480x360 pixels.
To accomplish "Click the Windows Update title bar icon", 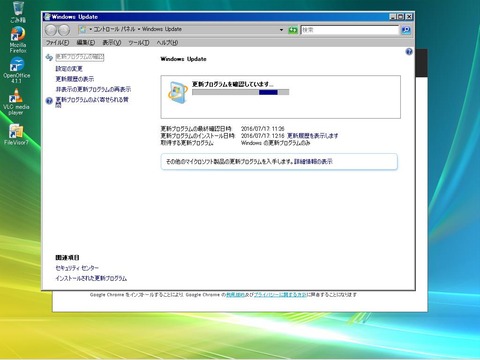I will pos(47,17).
